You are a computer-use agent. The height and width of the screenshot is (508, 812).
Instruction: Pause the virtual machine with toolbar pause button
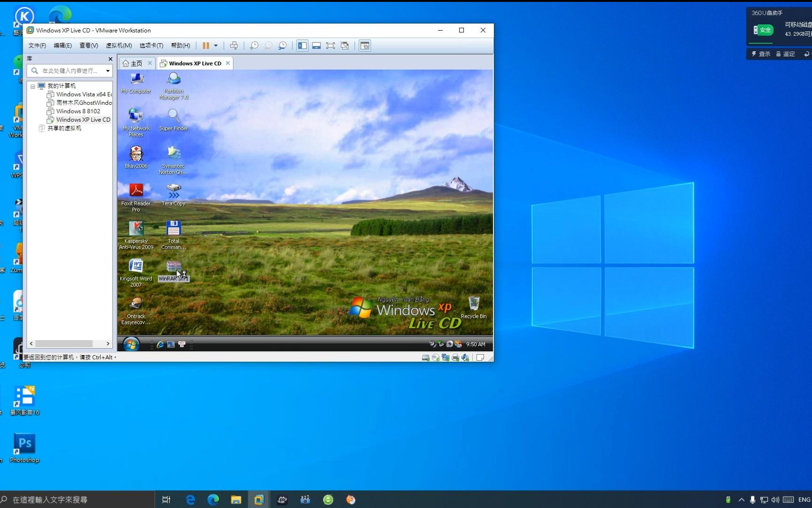coord(206,46)
